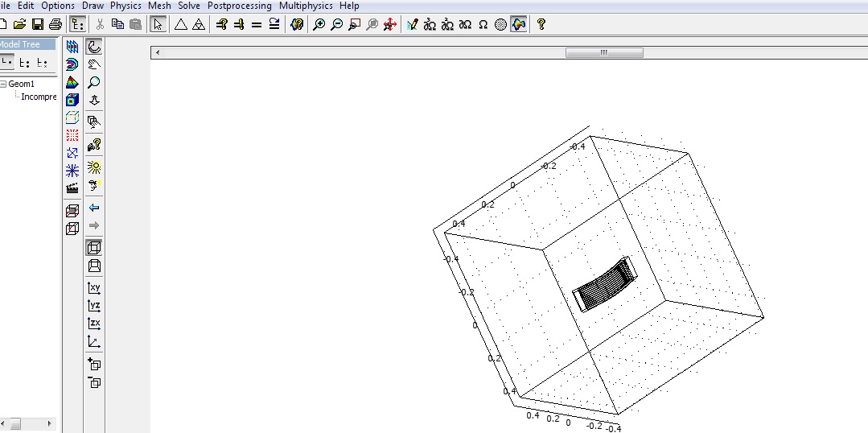Click the Restart solver icon

pos(274,24)
